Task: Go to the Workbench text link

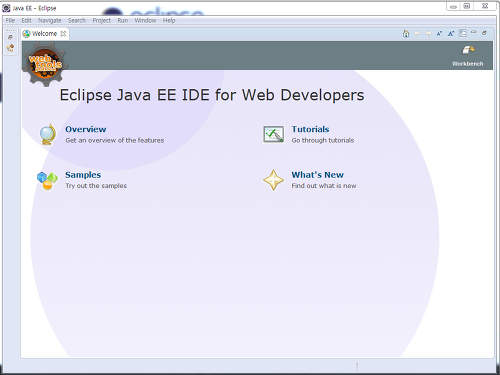Action: point(468,64)
